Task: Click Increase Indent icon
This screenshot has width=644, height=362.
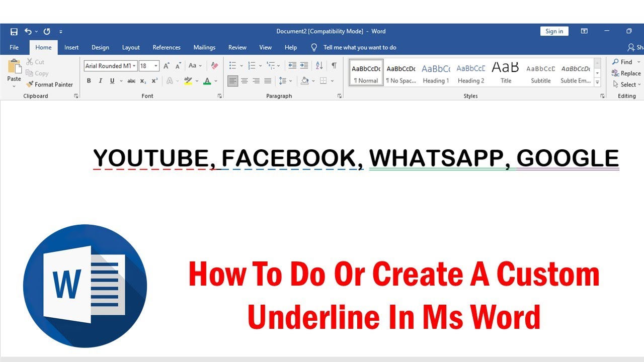Action: 304,66
